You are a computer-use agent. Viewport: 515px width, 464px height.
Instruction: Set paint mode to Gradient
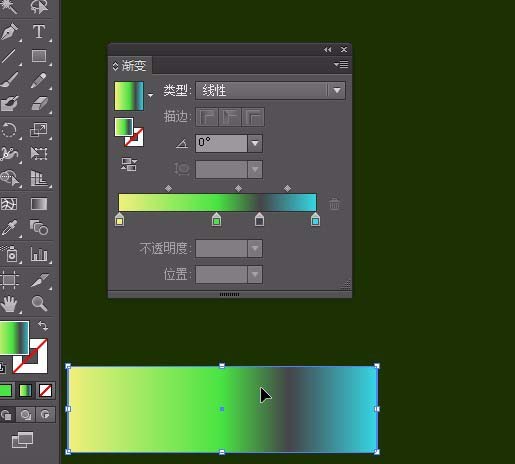26,391
